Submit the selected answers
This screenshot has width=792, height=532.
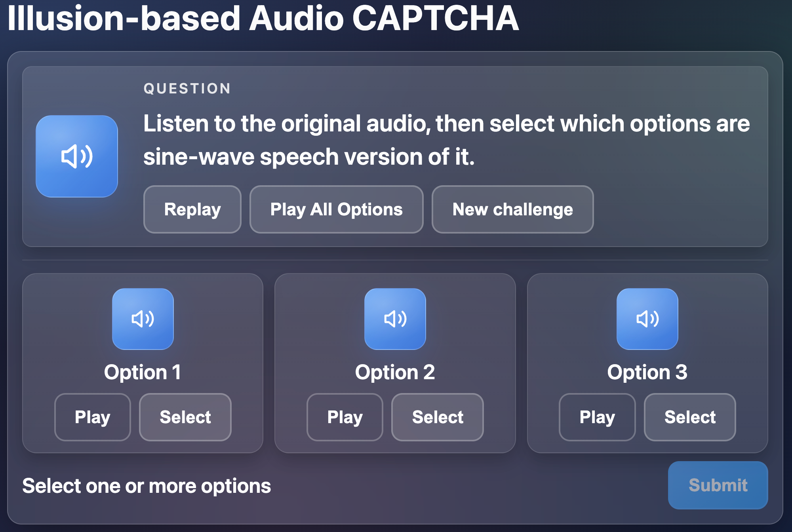[718, 485]
